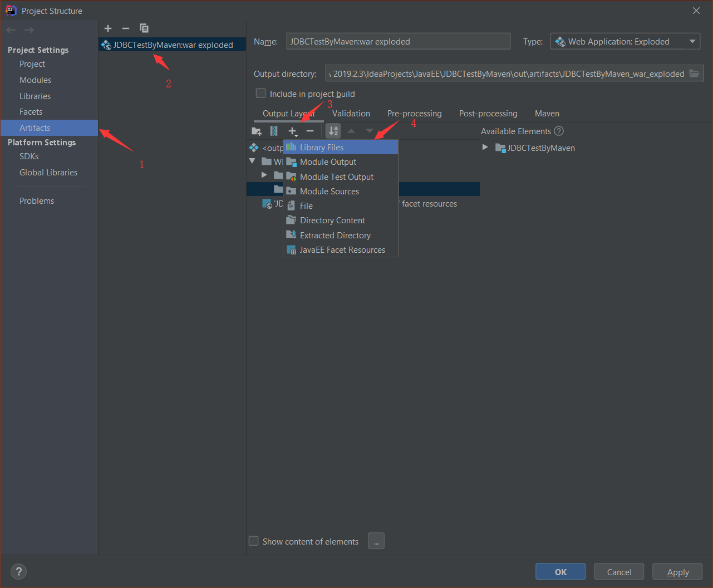Click the IntelliJ logo in title bar
This screenshot has width=713, height=588.
[x=11, y=10]
